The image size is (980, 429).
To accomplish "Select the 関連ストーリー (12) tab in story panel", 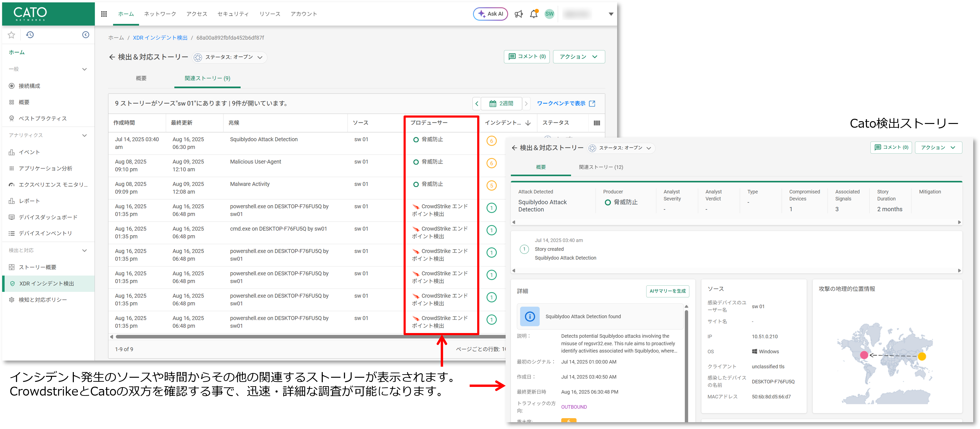I will coord(601,167).
